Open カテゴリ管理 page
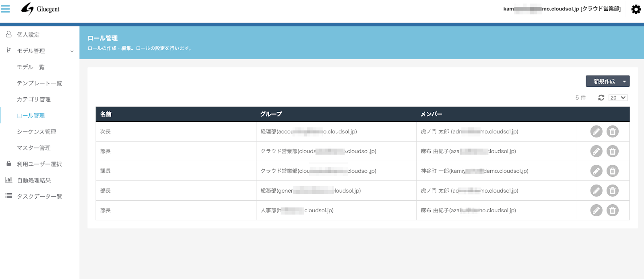 click(x=34, y=99)
